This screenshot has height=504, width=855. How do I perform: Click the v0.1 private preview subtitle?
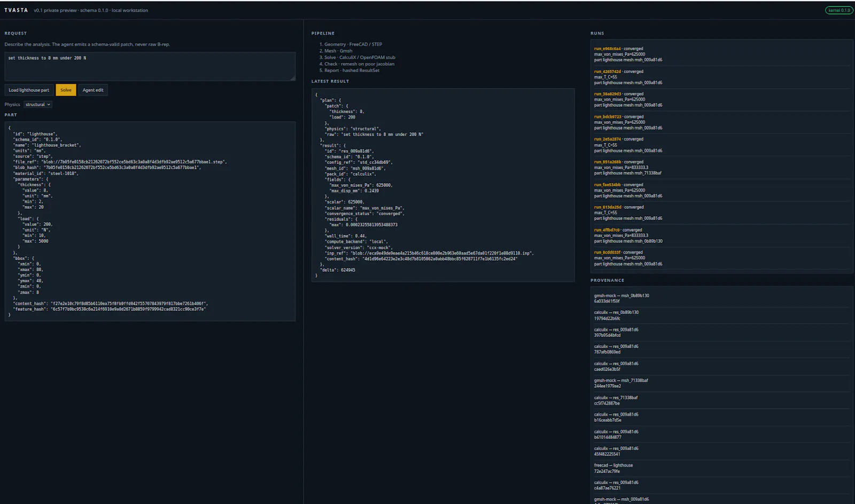pyautogui.click(x=91, y=10)
